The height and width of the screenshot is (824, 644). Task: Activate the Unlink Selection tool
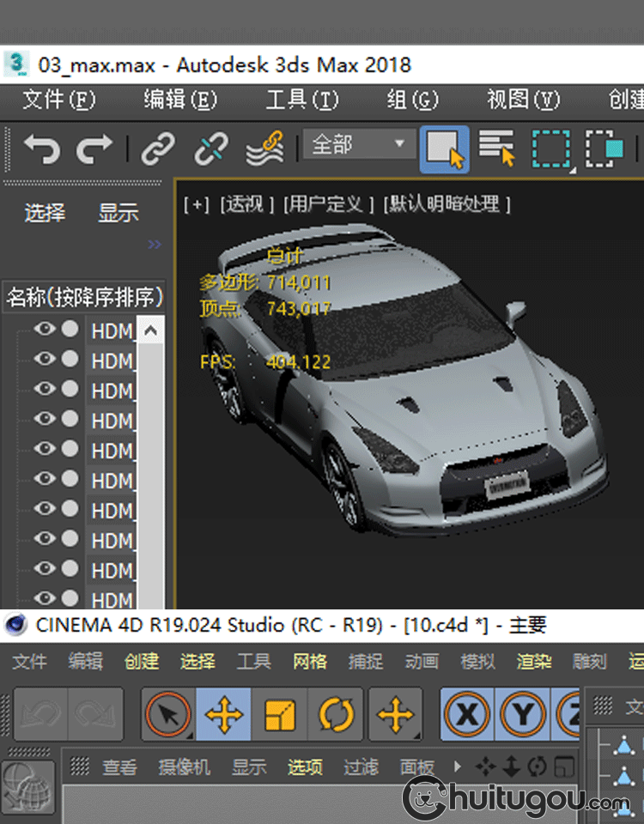(x=211, y=148)
